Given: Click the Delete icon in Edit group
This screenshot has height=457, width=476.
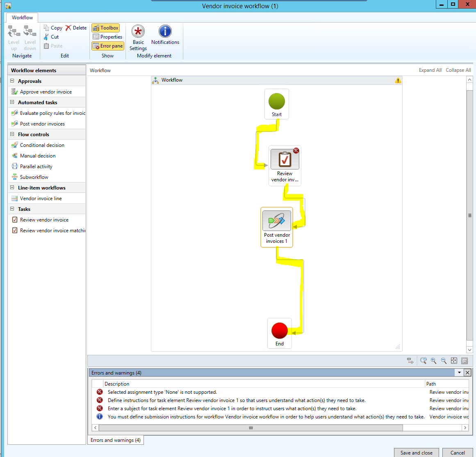Looking at the screenshot, I should coord(68,28).
